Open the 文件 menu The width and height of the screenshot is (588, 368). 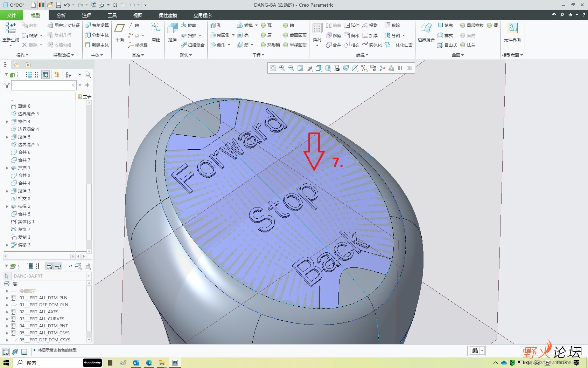[x=12, y=15]
